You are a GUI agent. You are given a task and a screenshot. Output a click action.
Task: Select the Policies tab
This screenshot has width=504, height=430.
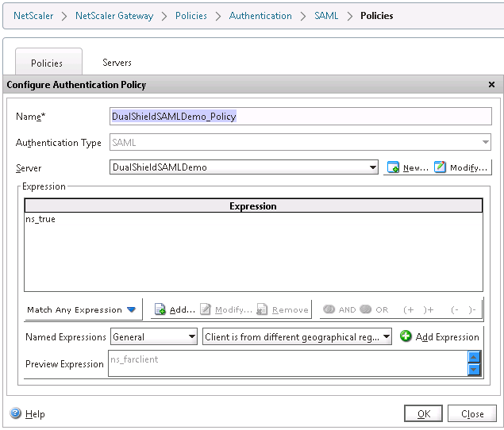pos(48,63)
